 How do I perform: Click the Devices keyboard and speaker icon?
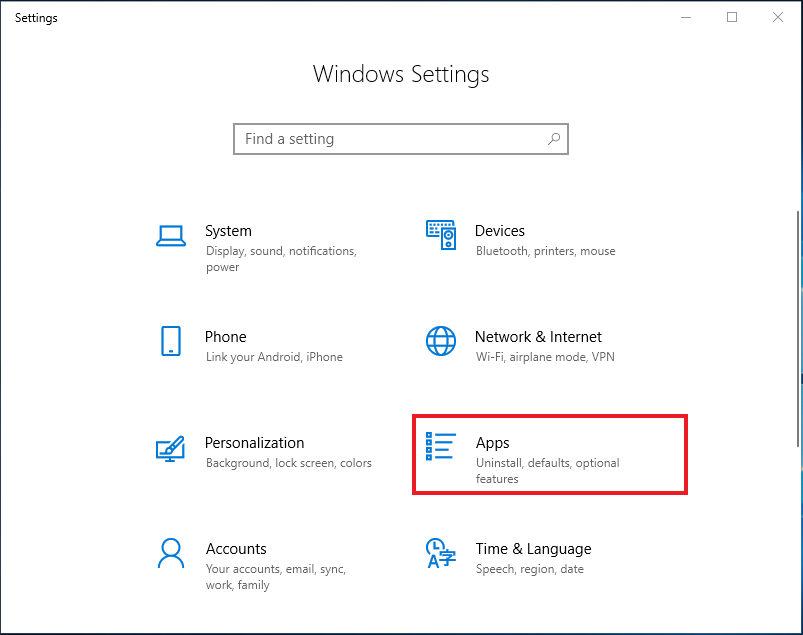pos(441,235)
